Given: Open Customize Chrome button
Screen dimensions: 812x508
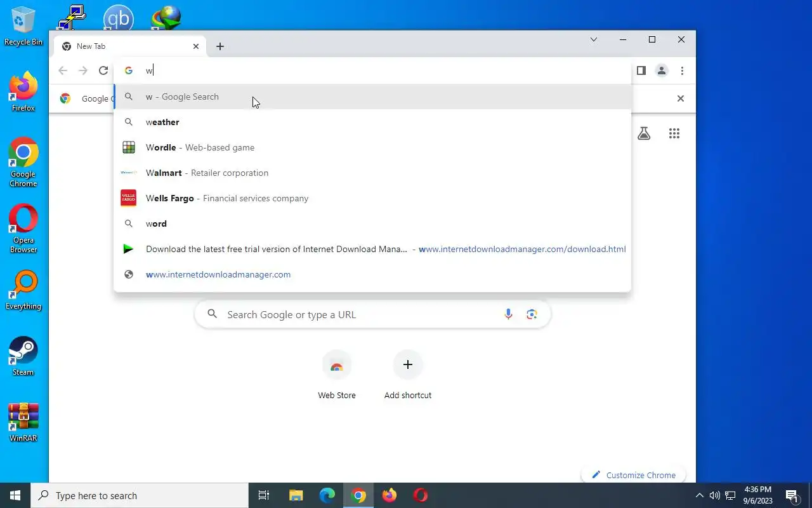Looking at the screenshot, I should click(x=633, y=475).
